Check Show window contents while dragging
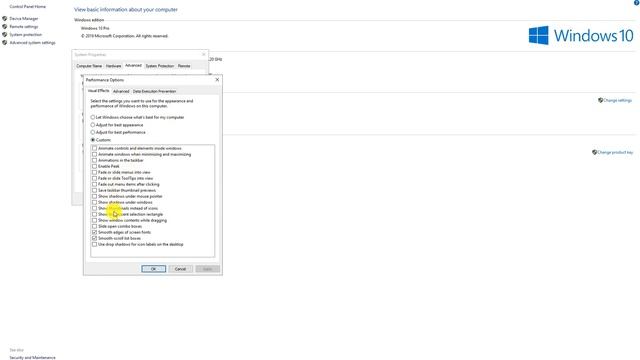Image resolution: width=640 pixels, height=360 pixels. tap(94, 220)
